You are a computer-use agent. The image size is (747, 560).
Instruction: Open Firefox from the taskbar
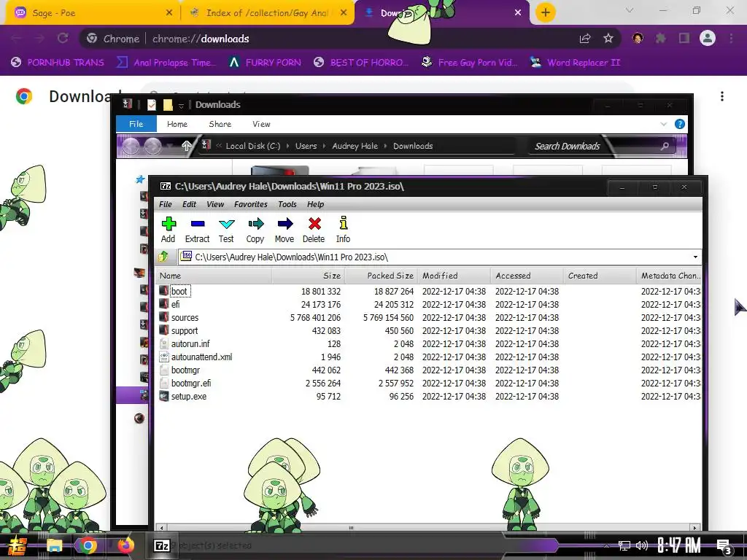pos(126,545)
